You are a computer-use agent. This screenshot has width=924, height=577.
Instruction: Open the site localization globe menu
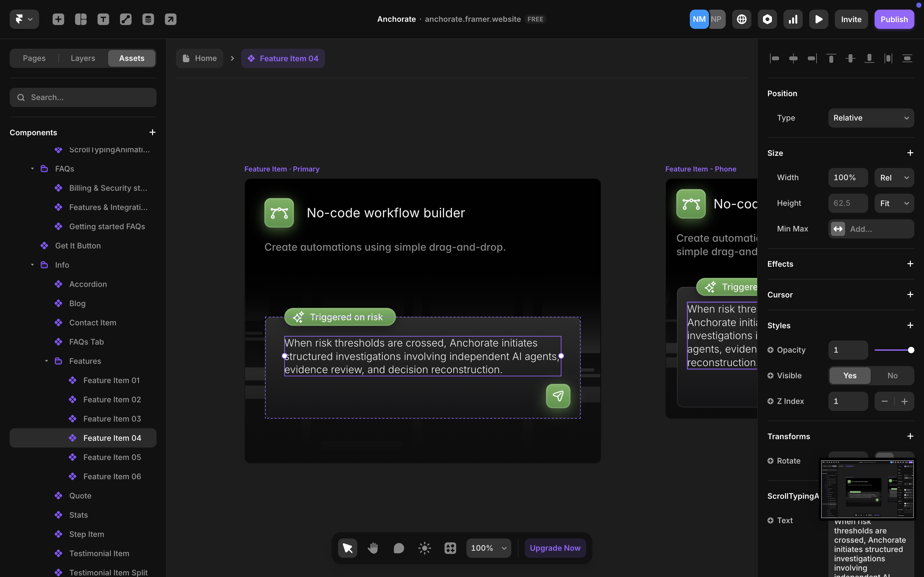pyautogui.click(x=741, y=19)
